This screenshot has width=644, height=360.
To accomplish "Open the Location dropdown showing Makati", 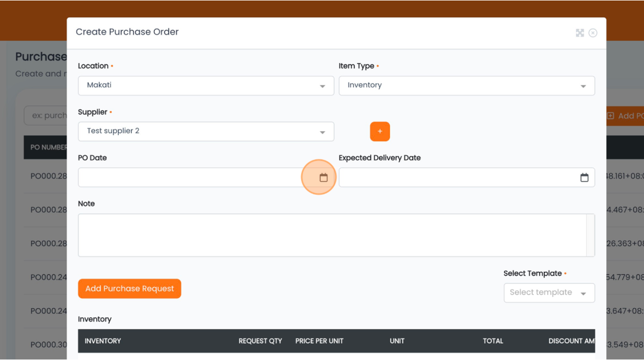I will coord(206,86).
